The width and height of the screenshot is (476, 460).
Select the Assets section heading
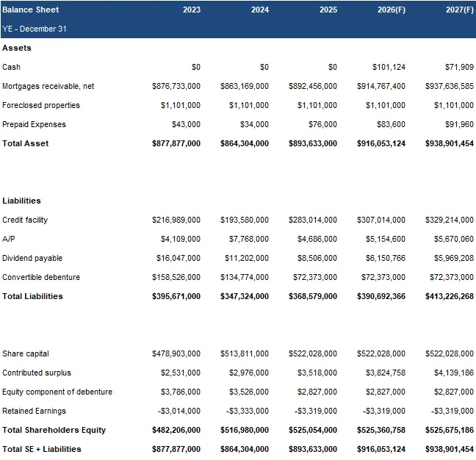(x=17, y=48)
